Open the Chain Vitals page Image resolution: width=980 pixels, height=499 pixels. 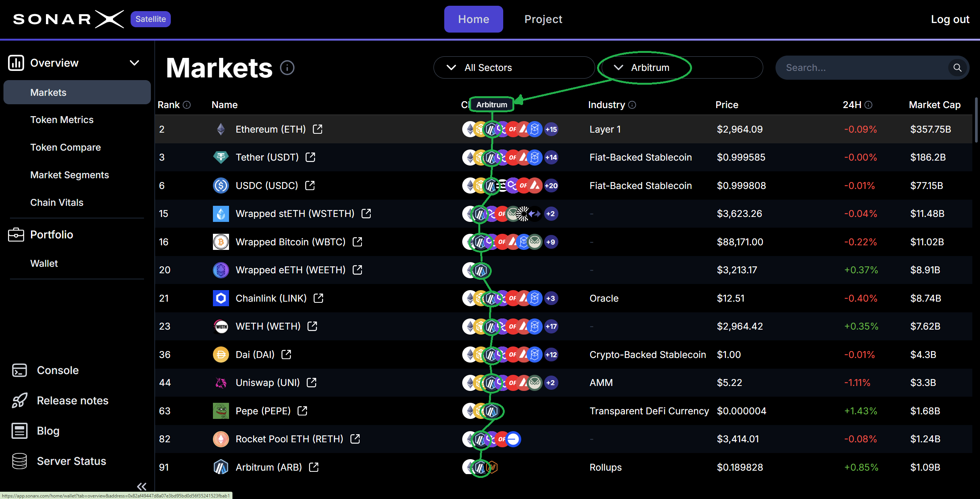57,202
